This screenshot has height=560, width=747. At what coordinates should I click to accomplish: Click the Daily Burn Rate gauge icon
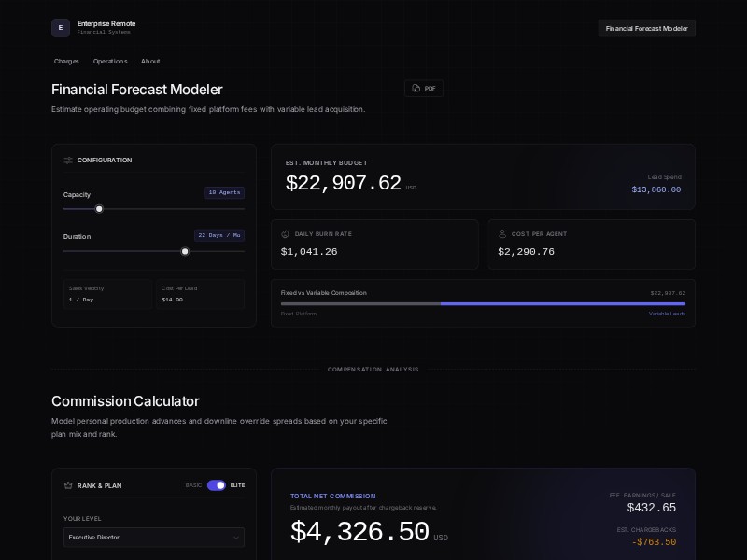[283, 234]
